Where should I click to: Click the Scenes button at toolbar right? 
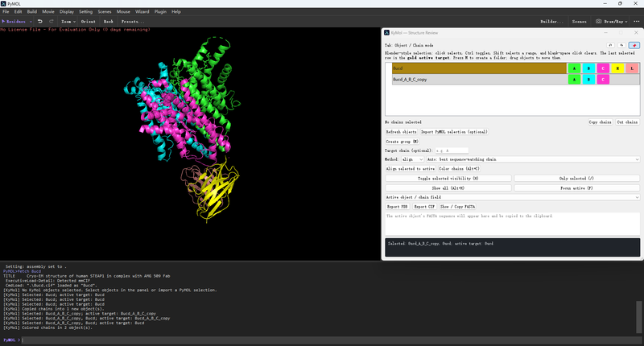point(579,22)
